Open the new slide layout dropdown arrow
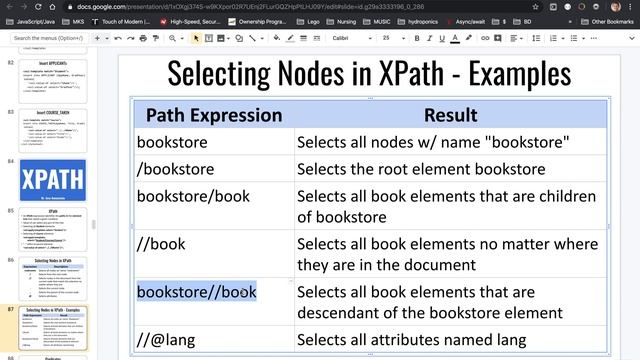 (x=107, y=38)
